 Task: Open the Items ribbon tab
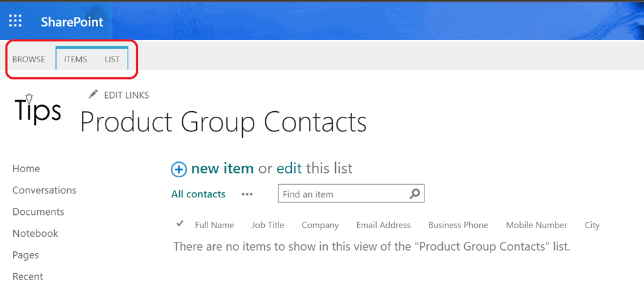point(75,60)
